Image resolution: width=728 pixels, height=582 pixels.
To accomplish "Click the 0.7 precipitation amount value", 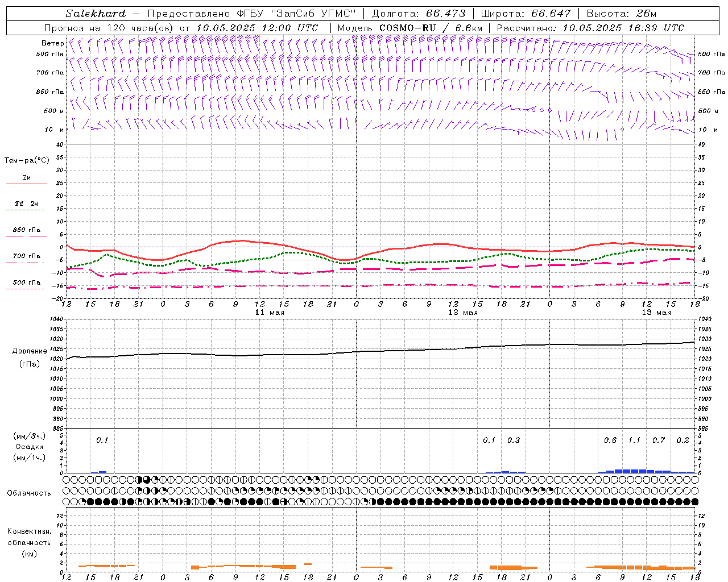I will point(659,440).
